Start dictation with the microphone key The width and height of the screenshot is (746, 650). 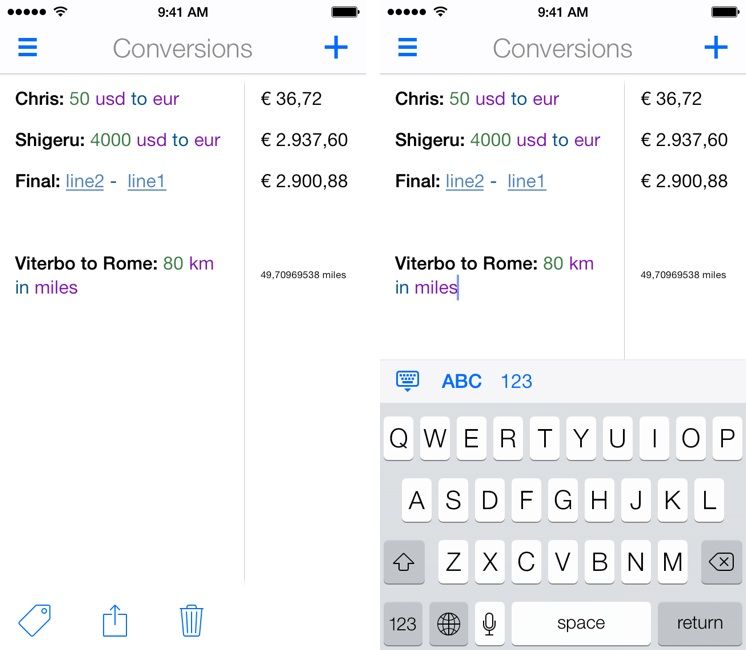tap(490, 623)
